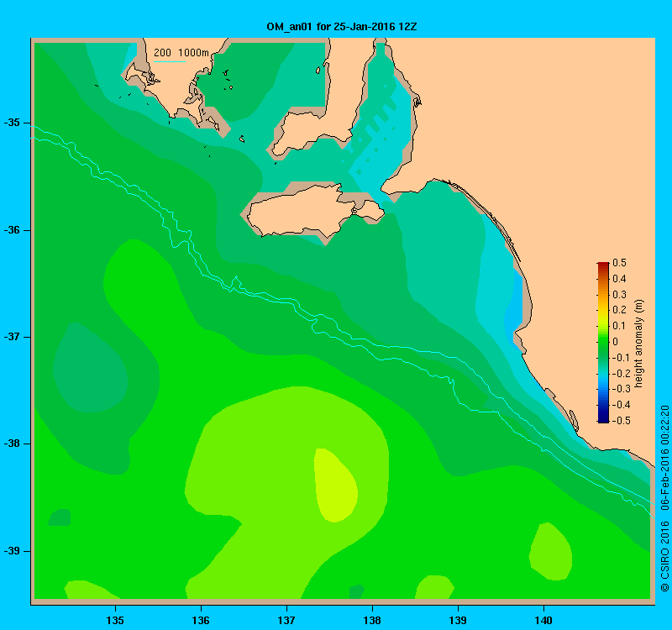Image resolution: width=672 pixels, height=630 pixels.
Task: Click the dark blue bottom of the colorbar
Action: pos(603,418)
